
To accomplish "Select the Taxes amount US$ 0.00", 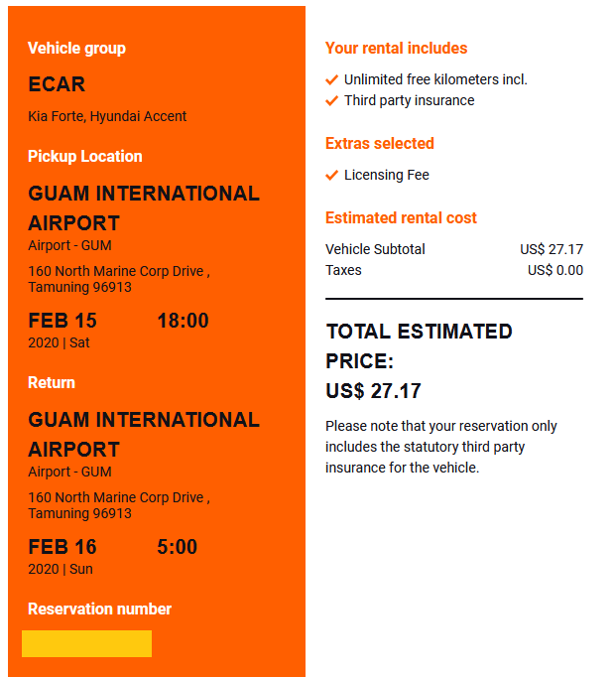I will pyautogui.click(x=554, y=270).
